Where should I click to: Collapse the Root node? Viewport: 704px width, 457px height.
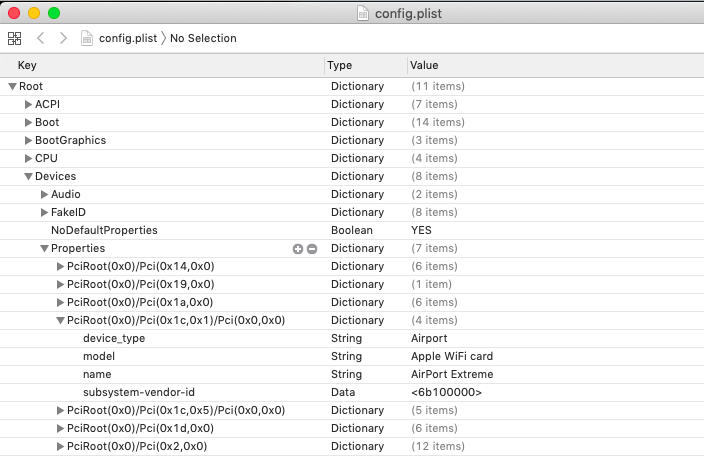(x=13, y=86)
